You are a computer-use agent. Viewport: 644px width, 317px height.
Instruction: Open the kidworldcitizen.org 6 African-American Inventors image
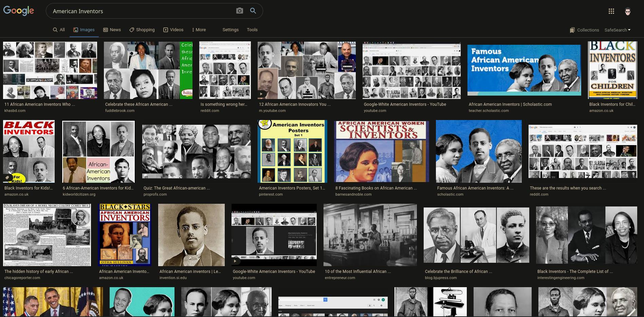pyautogui.click(x=98, y=152)
